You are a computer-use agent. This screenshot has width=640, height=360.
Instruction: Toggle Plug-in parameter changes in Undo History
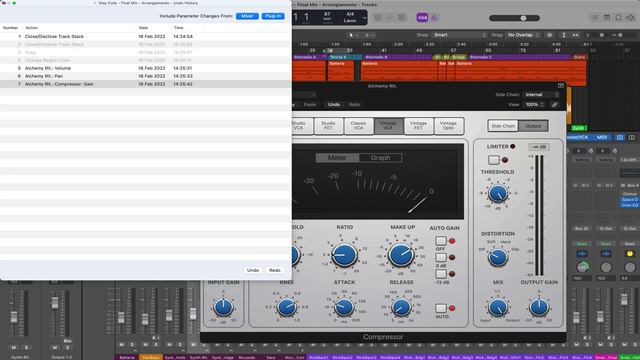tap(273, 16)
